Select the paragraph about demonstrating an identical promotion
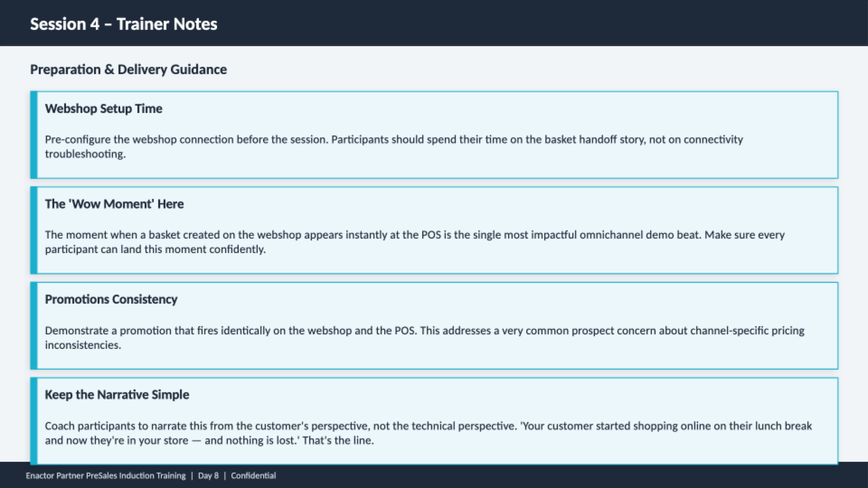Screen dimensions: 868x488 [x=424, y=338]
